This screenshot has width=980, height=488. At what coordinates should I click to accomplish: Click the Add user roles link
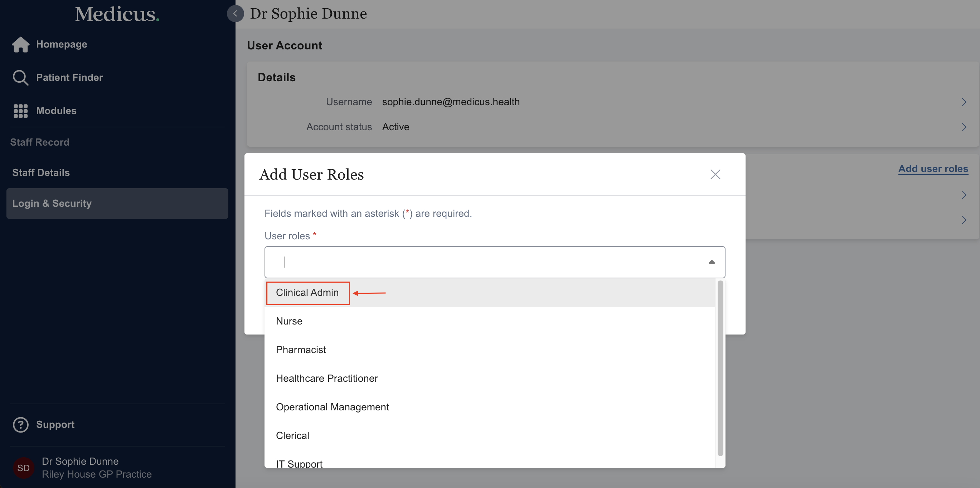(933, 169)
